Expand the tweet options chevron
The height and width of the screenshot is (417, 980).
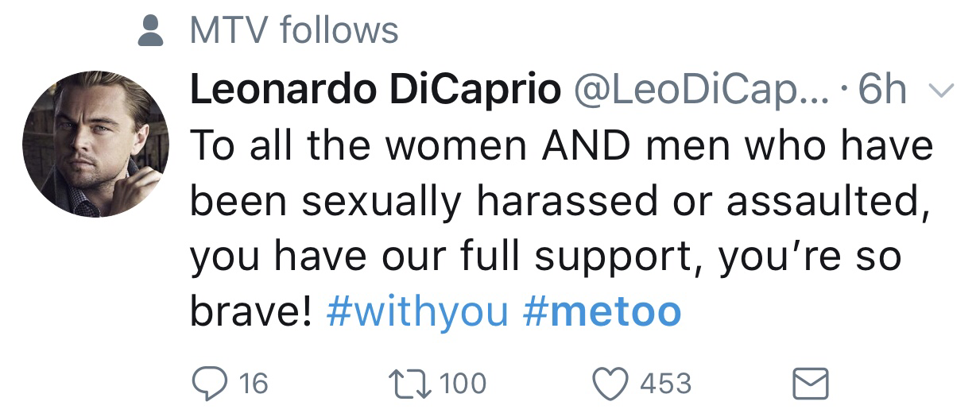tap(940, 92)
